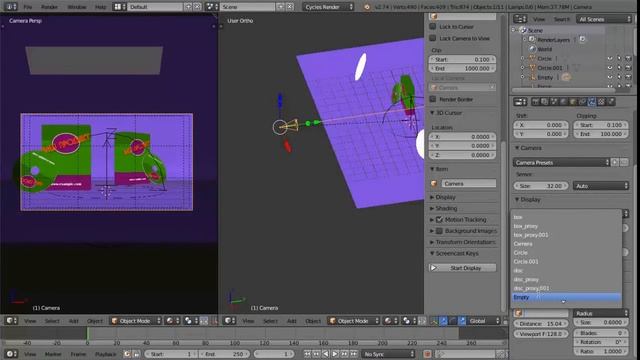Open Object Mode dropdown in camera viewport

135,321
